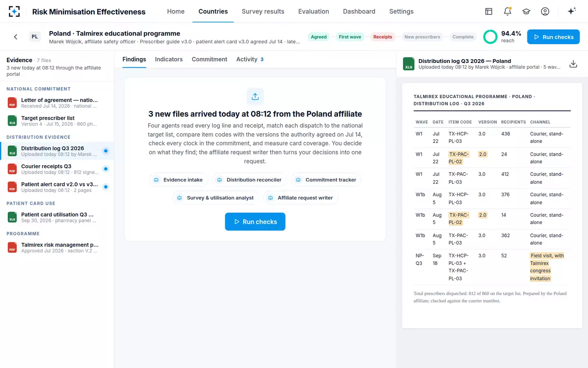Image resolution: width=588 pixels, height=368 pixels.
Task: Switch to the Activity tab
Action: click(x=250, y=59)
